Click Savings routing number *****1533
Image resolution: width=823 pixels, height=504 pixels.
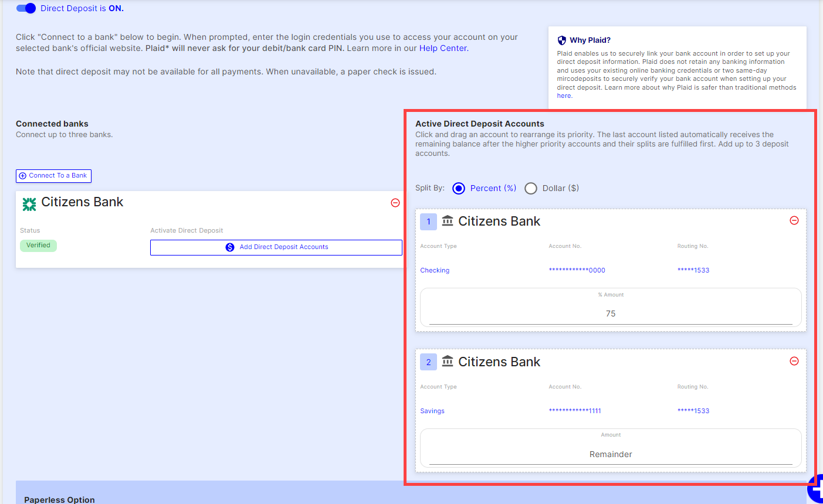click(693, 411)
